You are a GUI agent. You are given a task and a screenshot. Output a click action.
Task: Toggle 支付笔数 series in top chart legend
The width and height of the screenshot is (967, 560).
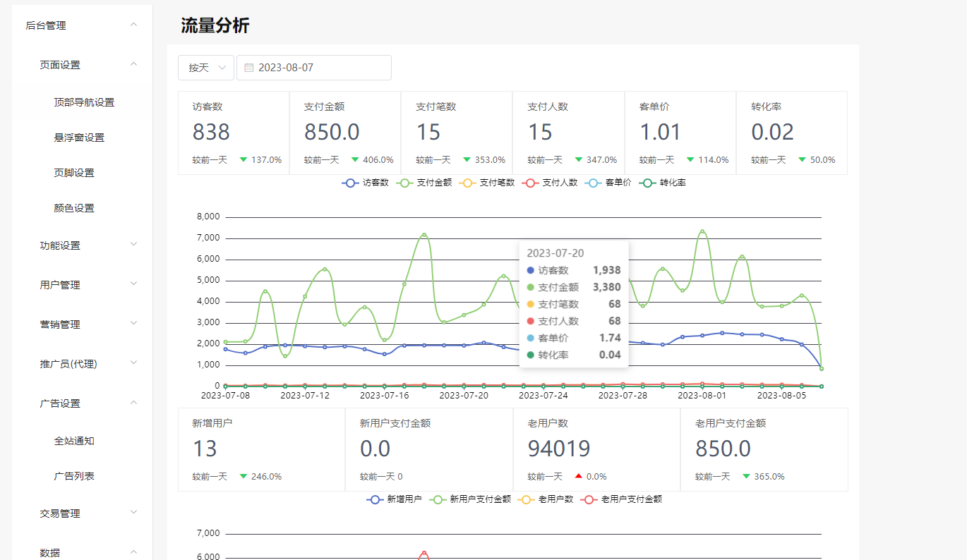pyautogui.click(x=486, y=183)
